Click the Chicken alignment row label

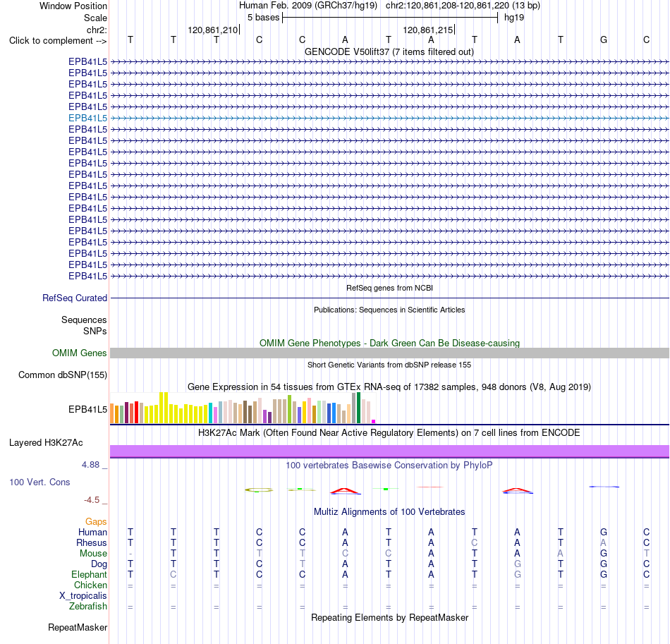pos(90,585)
